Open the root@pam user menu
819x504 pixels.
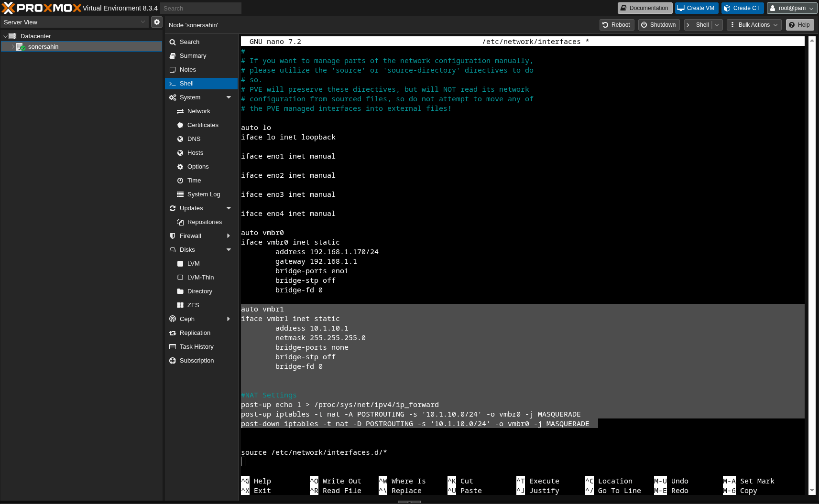click(x=792, y=8)
